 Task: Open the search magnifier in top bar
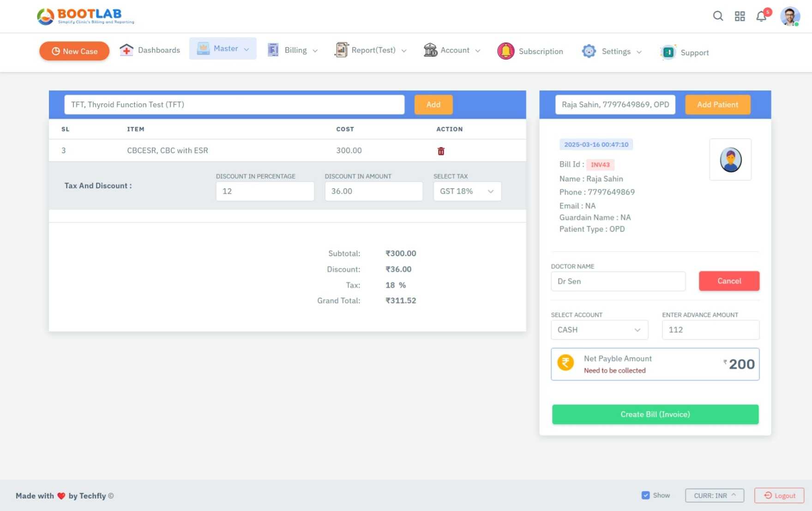718,16
